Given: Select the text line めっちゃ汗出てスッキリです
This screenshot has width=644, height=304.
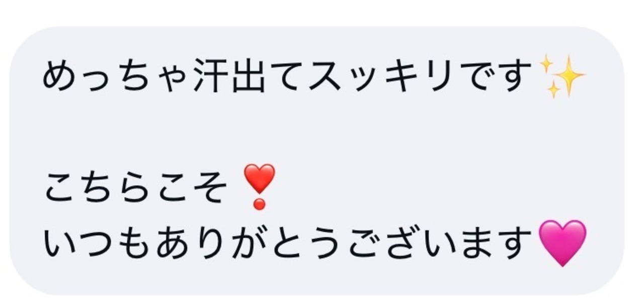Looking at the screenshot, I should tap(287, 78).
